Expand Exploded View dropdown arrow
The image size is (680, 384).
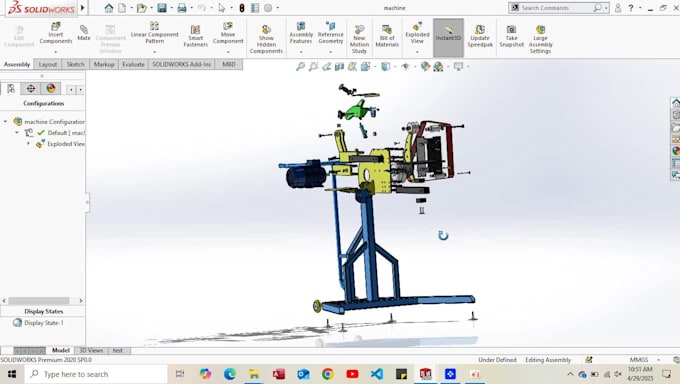coord(417,52)
